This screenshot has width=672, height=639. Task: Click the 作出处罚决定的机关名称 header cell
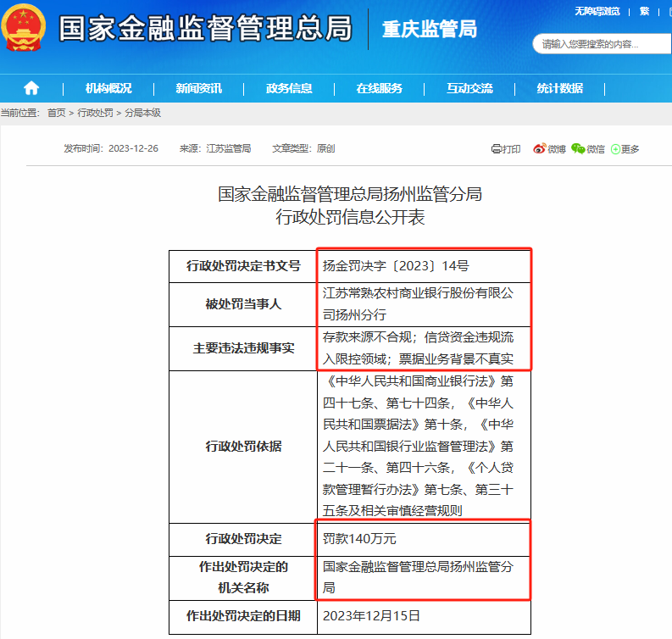243,578
